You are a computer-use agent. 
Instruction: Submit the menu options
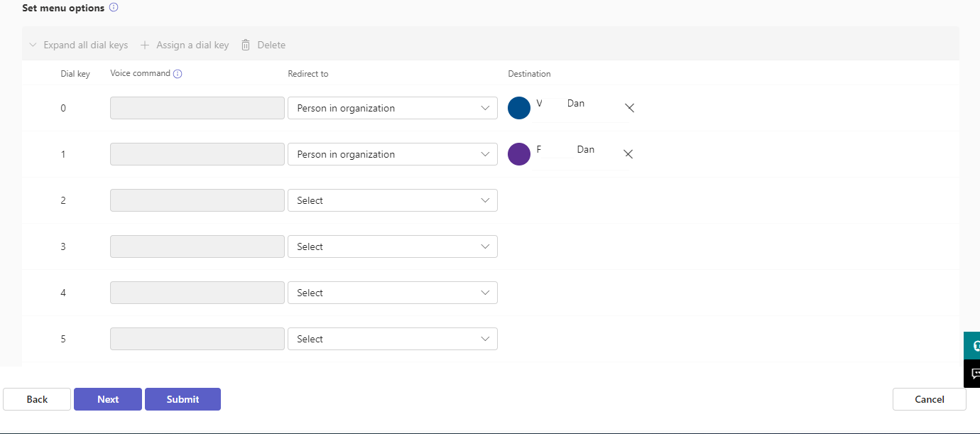(183, 398)
